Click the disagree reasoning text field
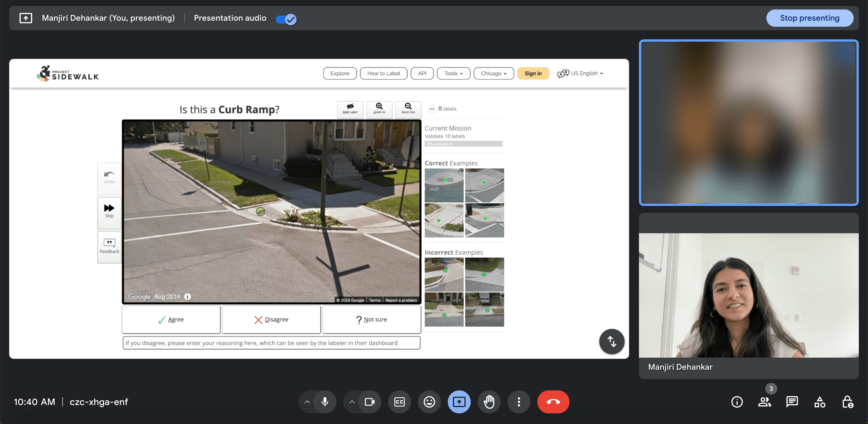The height and width of the screenshot is (424, 868). click(271, 343)
